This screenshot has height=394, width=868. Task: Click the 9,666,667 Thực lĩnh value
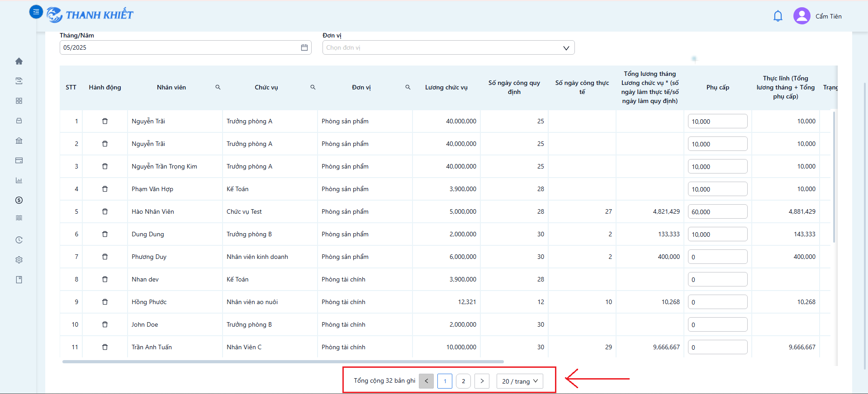tap(802, 347)
